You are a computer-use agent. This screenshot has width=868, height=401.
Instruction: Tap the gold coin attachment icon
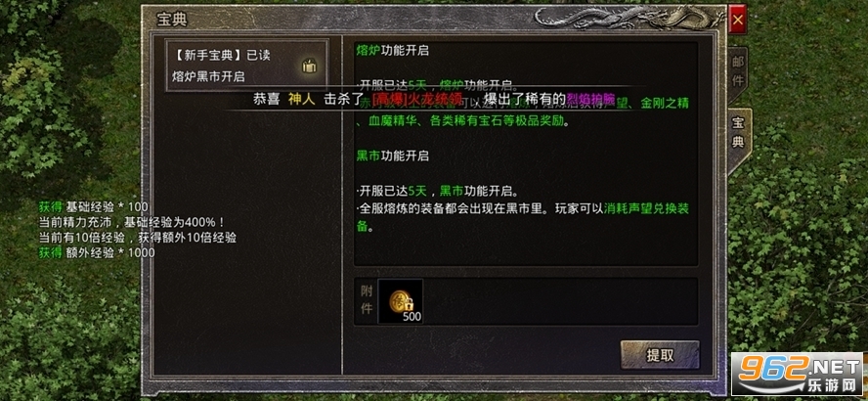[x=400, y=301]
